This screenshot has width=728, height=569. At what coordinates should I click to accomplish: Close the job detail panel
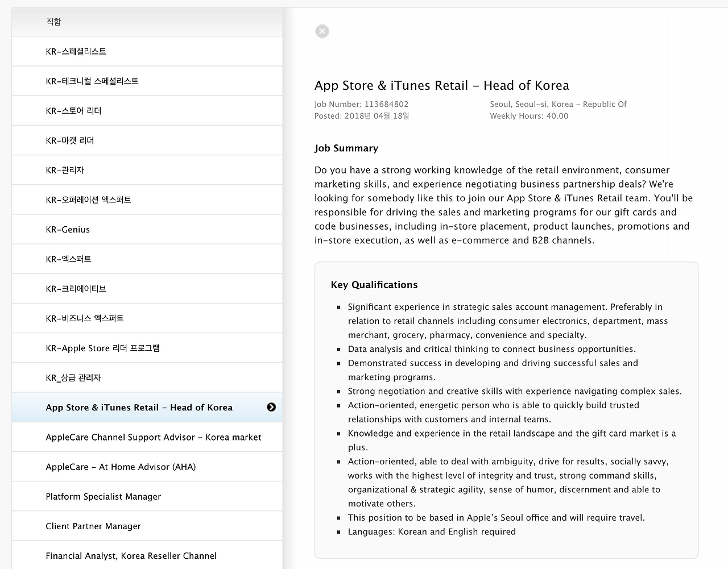pyautogui.click(x=322, y=31)
